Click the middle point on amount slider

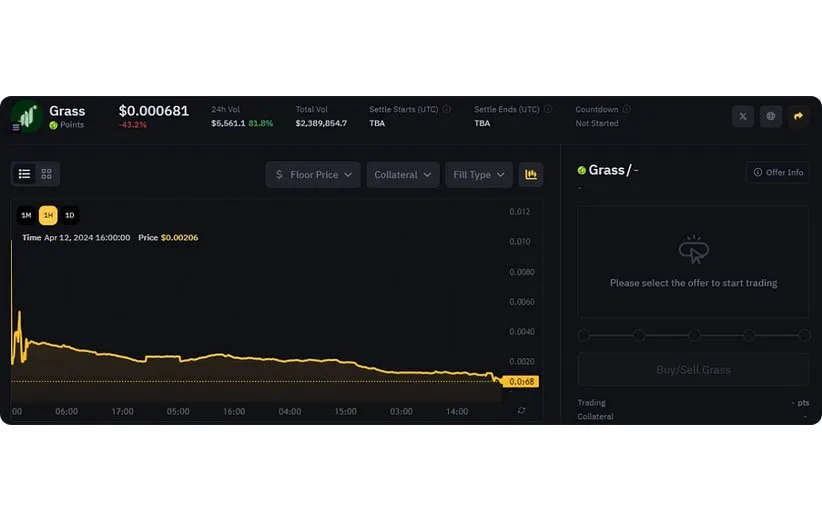pos(694,336)
